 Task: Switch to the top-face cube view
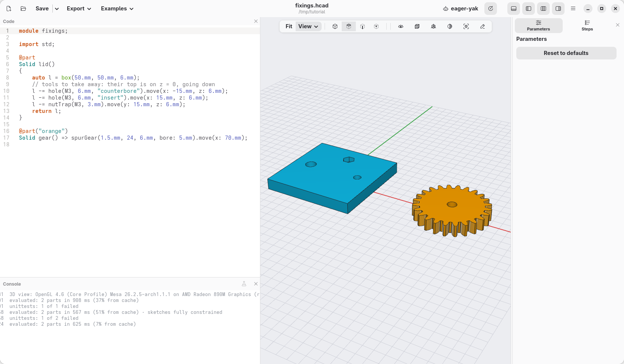(349, 26)
